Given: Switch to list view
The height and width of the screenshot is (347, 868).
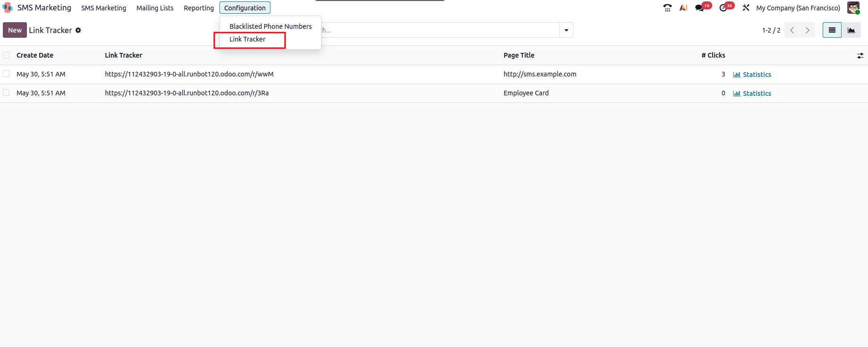Looking at the screenshot, I should pos(832,30).
